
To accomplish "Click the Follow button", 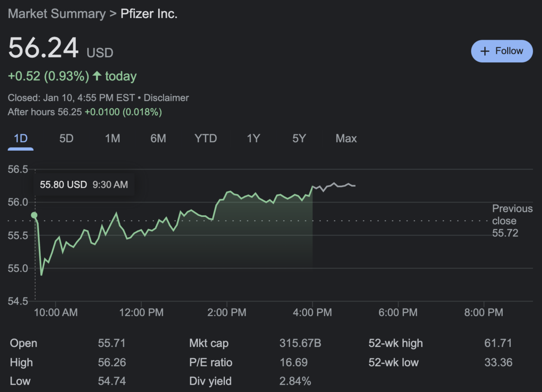I will [x=502, y=51].
